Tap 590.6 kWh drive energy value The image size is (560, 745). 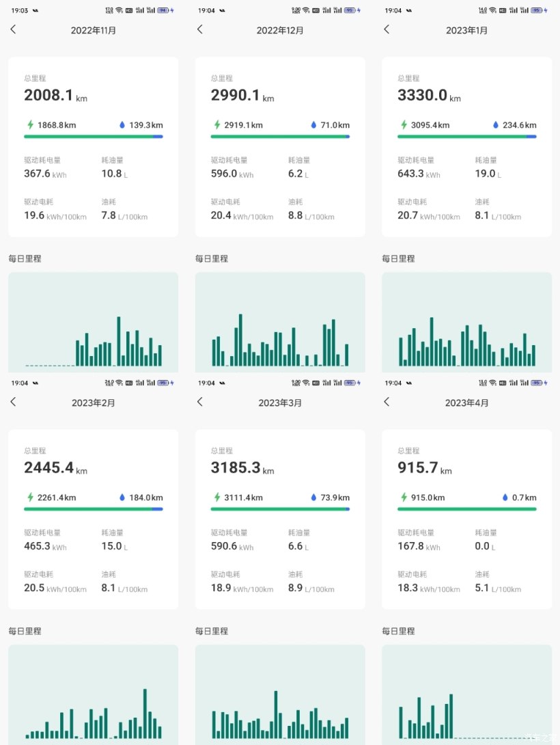click(232, 546)
